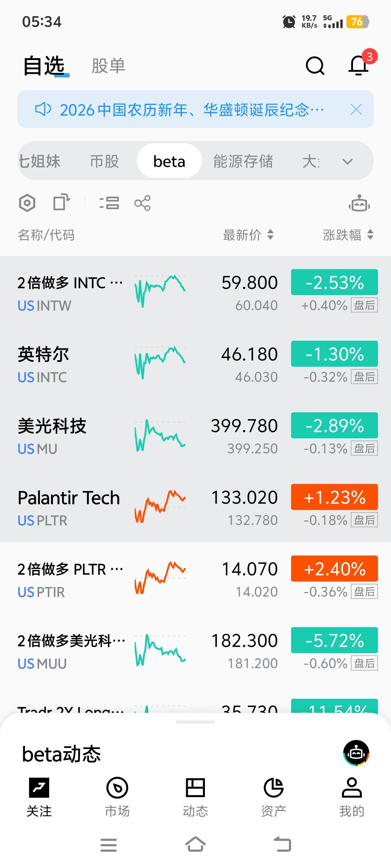Close the announcement banner

pos(356,109)
